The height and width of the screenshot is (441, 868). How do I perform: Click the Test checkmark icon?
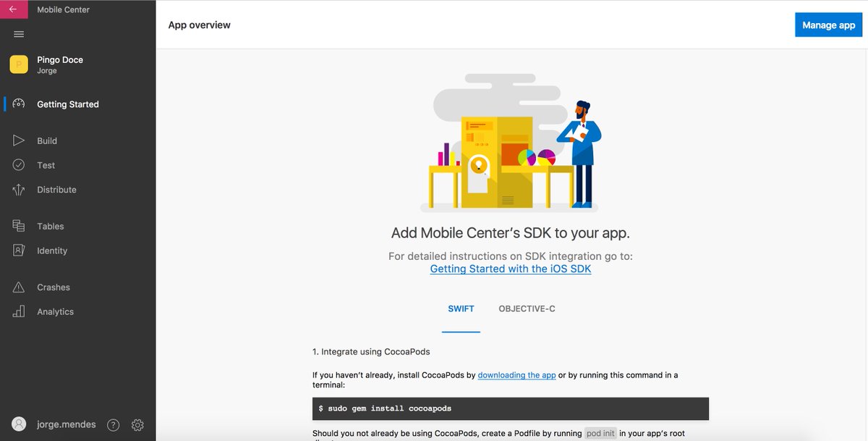click(19, 165)
